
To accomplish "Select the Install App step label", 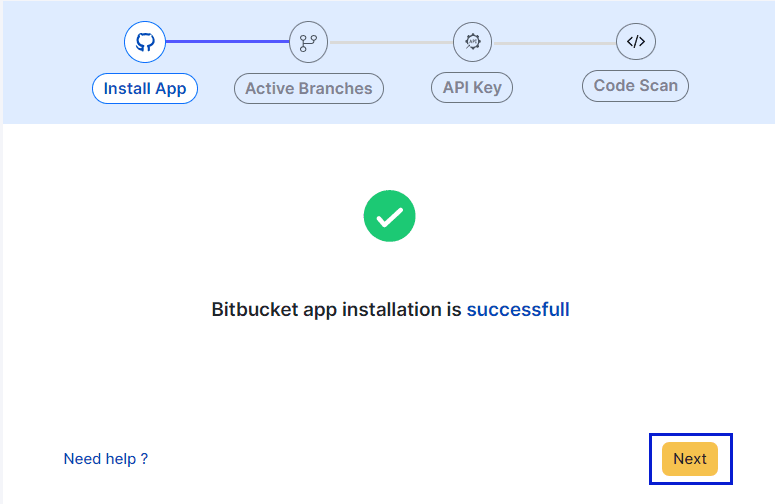I will pos(145,88).
